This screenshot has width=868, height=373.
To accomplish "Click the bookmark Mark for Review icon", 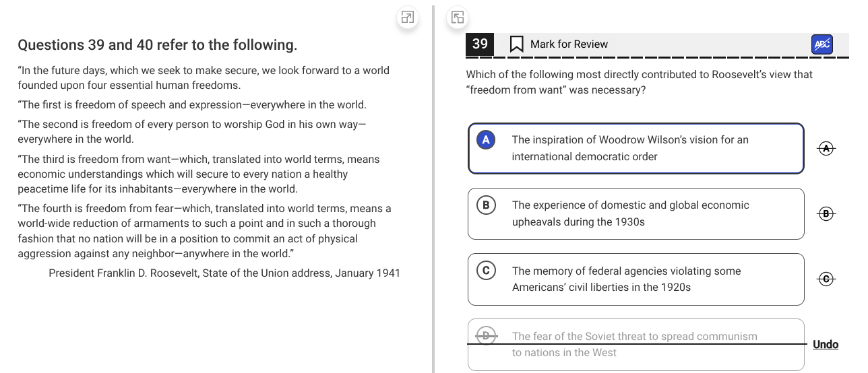I will [517, 44].
